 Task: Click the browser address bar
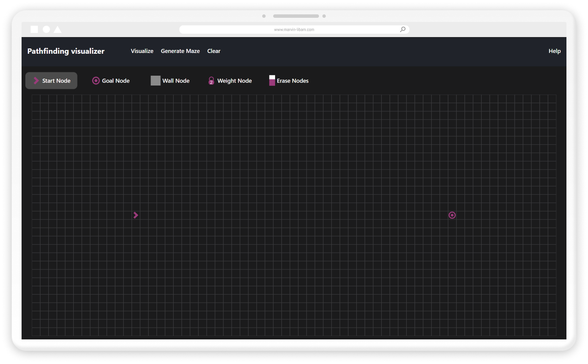click(x=294, y=29)
